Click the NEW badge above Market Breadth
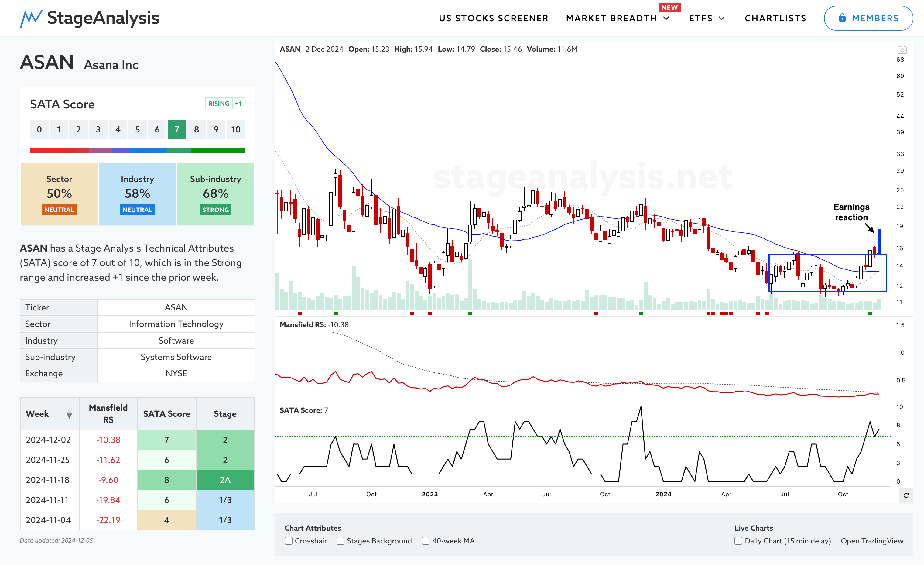The height and width of the screenshot is (565, 924). (x=669, y=7)
